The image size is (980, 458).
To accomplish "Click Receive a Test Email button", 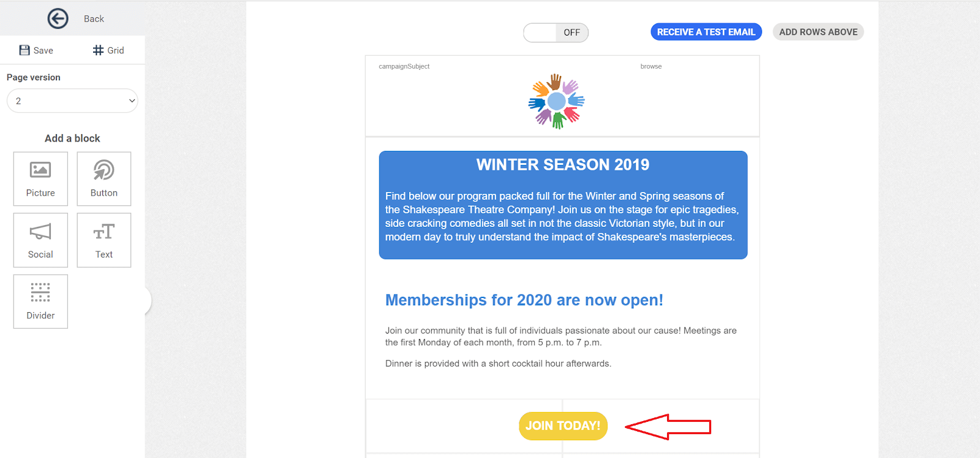I will coord(706,32).
